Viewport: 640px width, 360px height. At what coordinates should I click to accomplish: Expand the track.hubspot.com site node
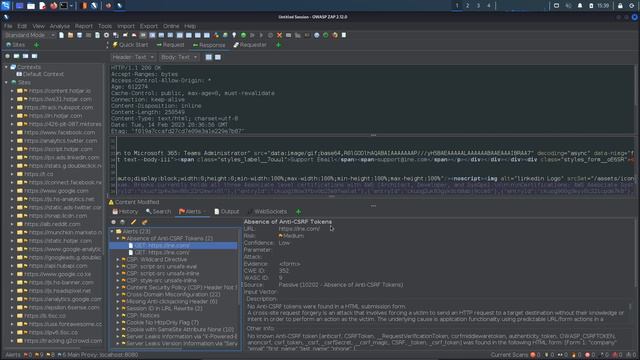(12, 108)
